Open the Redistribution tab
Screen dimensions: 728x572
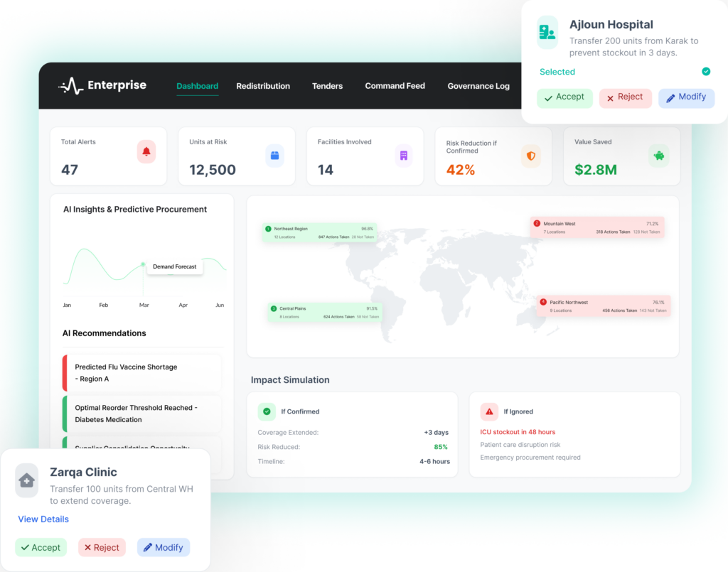coord(263,86)
